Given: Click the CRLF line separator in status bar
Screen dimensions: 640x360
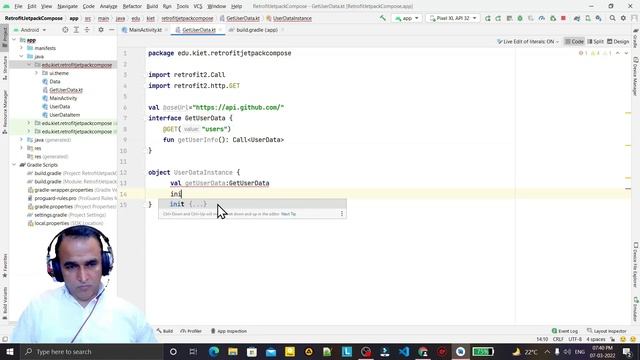Looking at the screenshot, I should (558, 339).
